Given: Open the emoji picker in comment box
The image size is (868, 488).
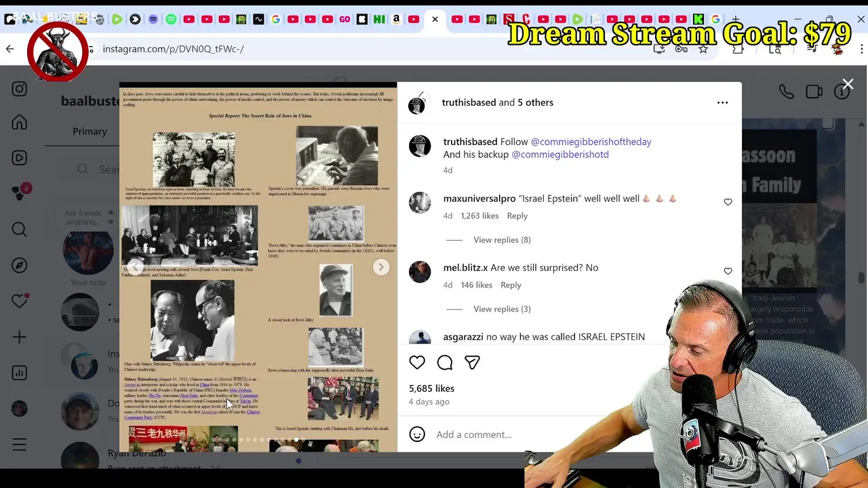Looking at the screenshot, I should coord(417,434).
